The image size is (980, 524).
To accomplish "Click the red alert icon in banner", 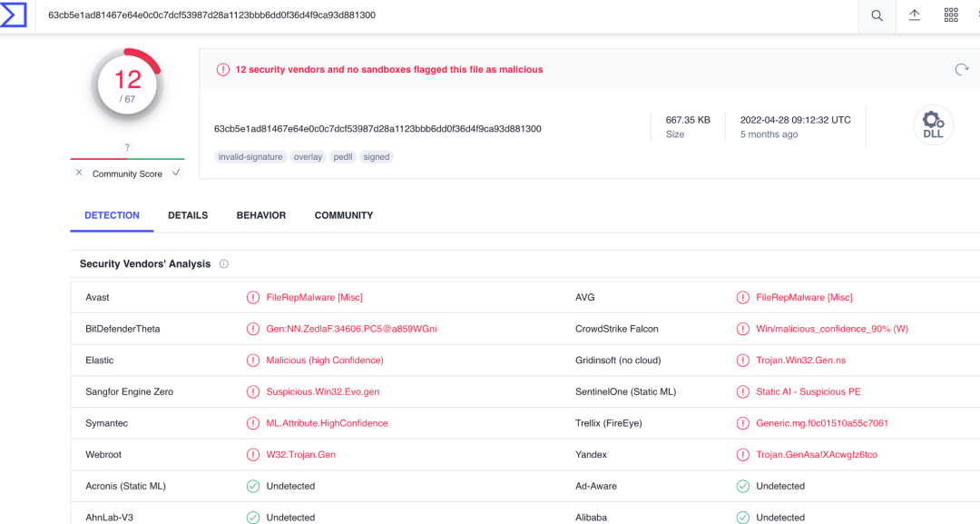I will [x=223, y=69].
